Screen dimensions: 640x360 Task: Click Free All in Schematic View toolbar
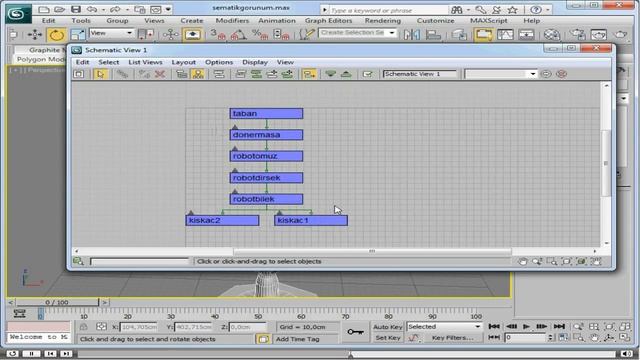[x=272, y=74]
